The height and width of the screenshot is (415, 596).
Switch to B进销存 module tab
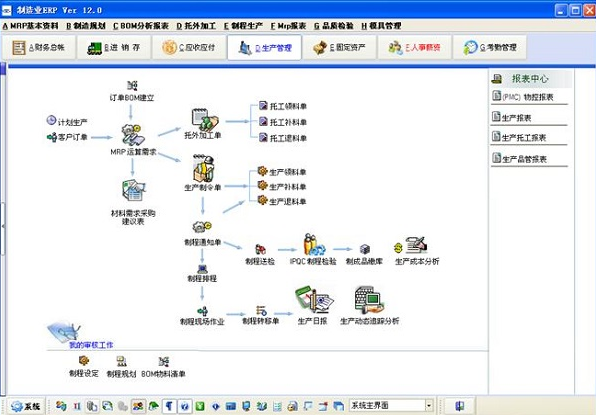coord(114,48)
